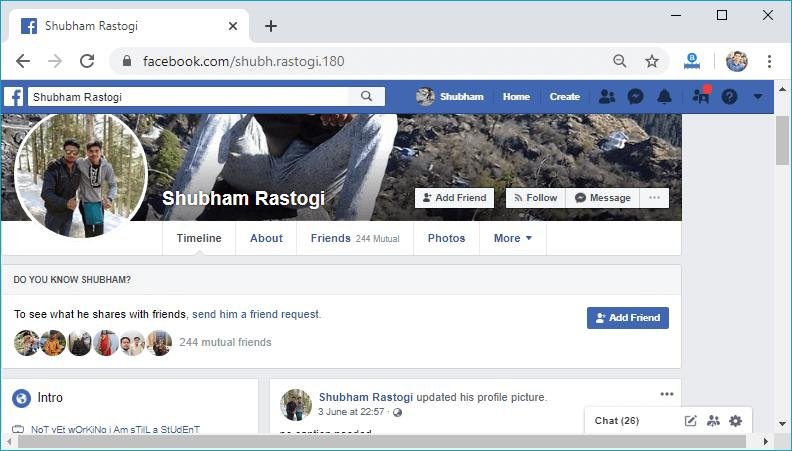This screenshot has width=792, height=451.
Task: Select the About tab
Action: (x=266, y=238)
